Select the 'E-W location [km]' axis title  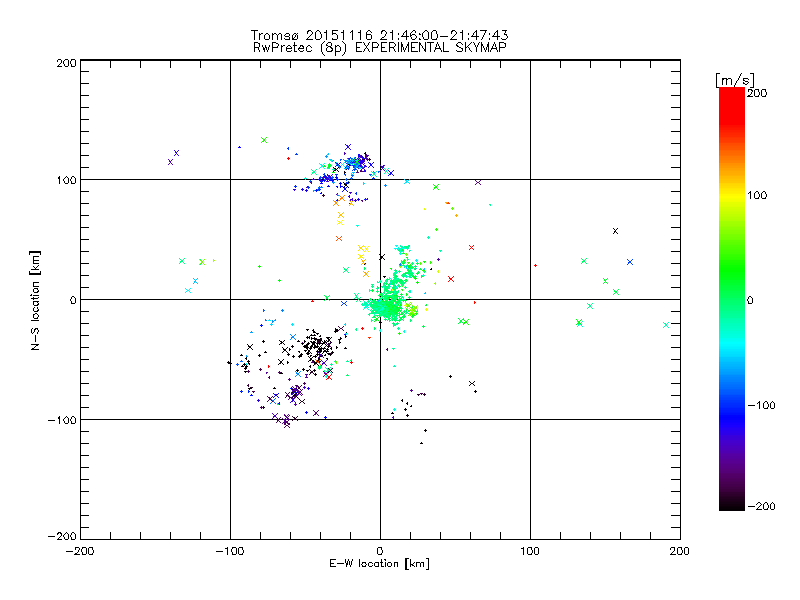tap(379, 564)
